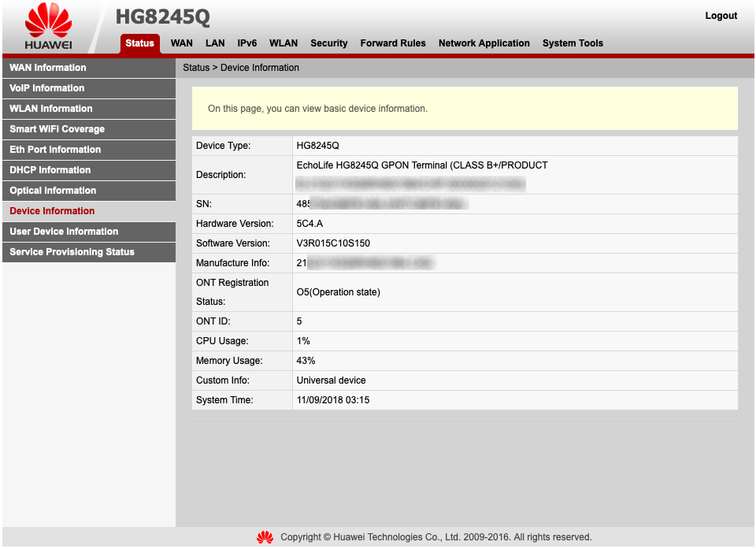The image size is (756, 549).
Task: Click the copyright text in footer
Action: tap(435, 537)
